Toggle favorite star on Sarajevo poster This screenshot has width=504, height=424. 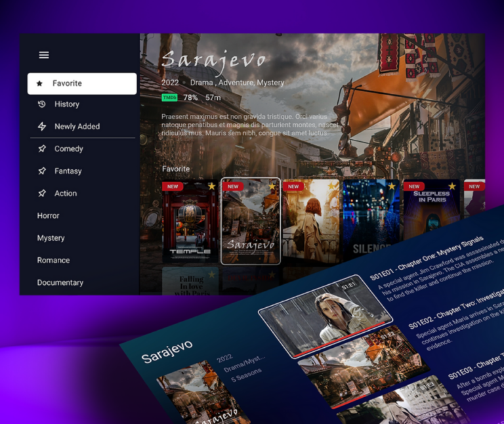point(272,186)
